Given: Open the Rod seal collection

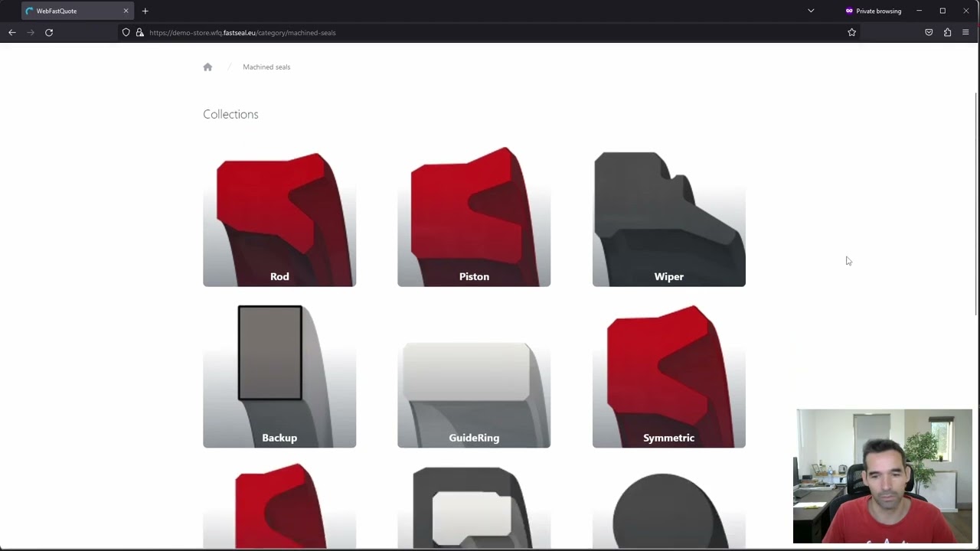Looking at the screenshot, I should [x=279, y=216].
